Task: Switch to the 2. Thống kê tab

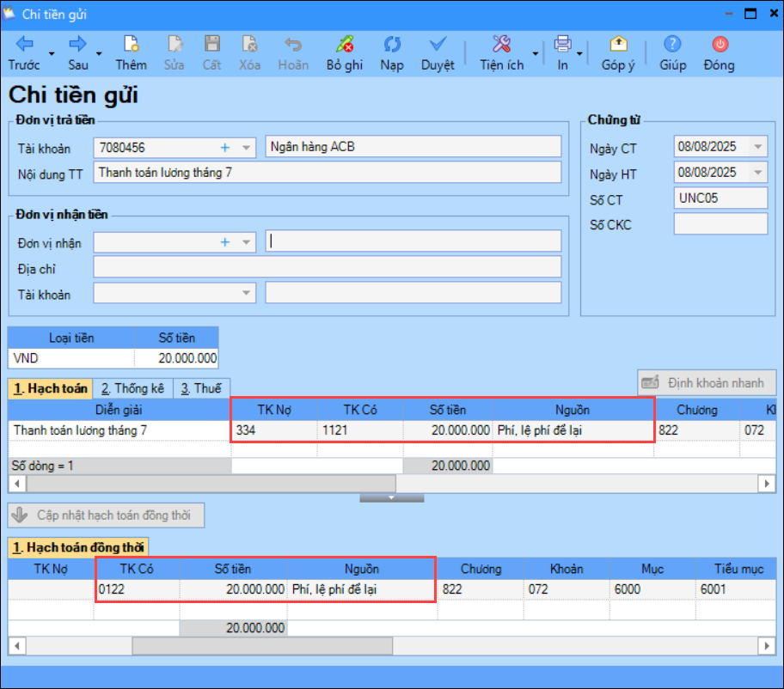Action: point(132,388)
